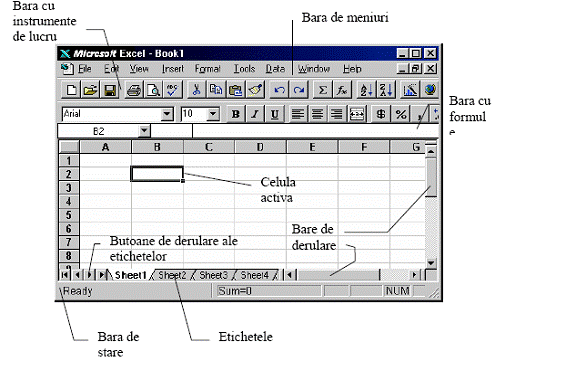The height and width of the screenshot is (371, 576).
Task: Click the AutoSum sigma icon
Action: pos(323,90)
